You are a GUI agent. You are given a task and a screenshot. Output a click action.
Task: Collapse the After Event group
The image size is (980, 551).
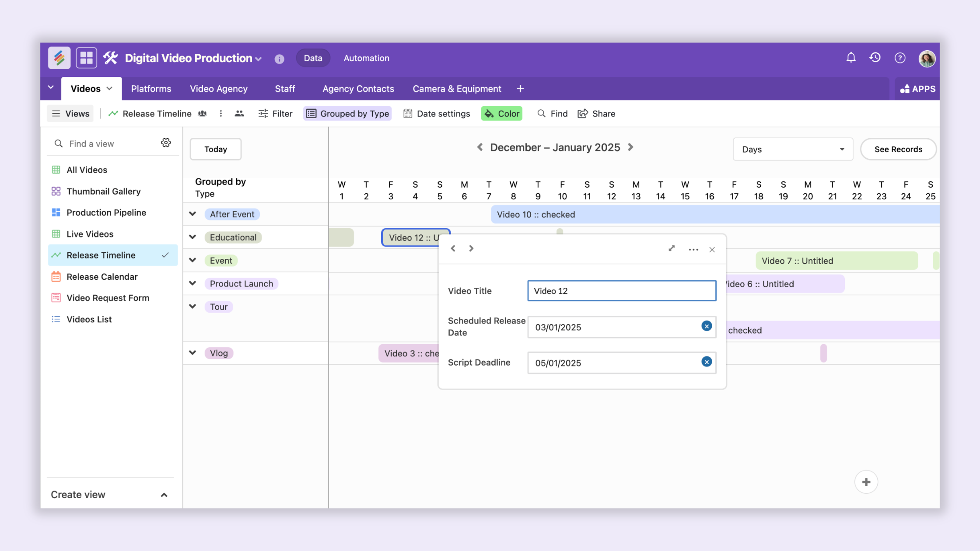pyautogui.click(x=192, y=214)
